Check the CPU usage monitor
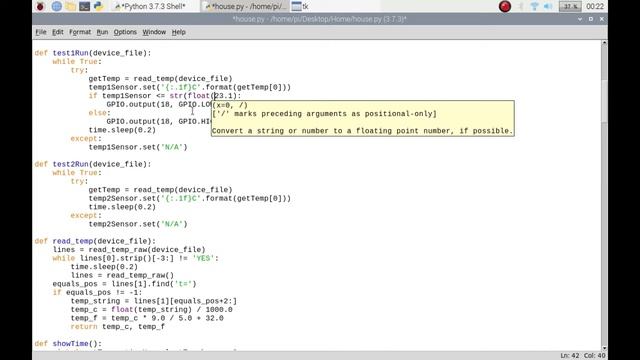This screenshot has width=640, height=360. [x=570, y=6]
